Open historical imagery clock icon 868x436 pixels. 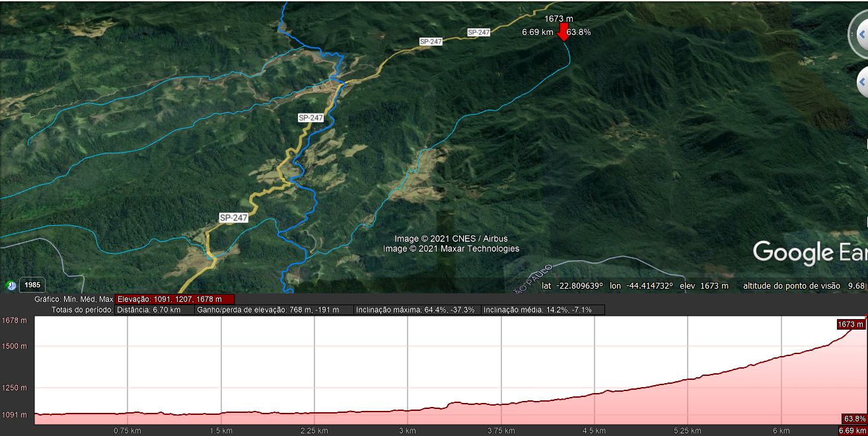[x=11, y=285]
